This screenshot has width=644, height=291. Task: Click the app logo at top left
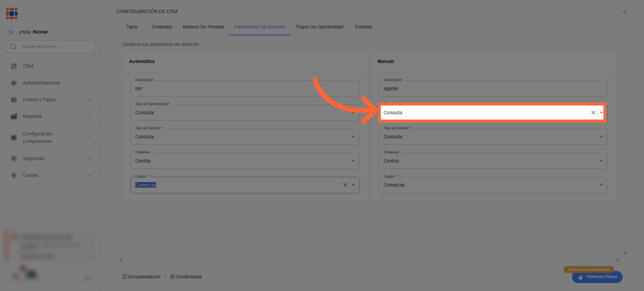coord(12,13)
